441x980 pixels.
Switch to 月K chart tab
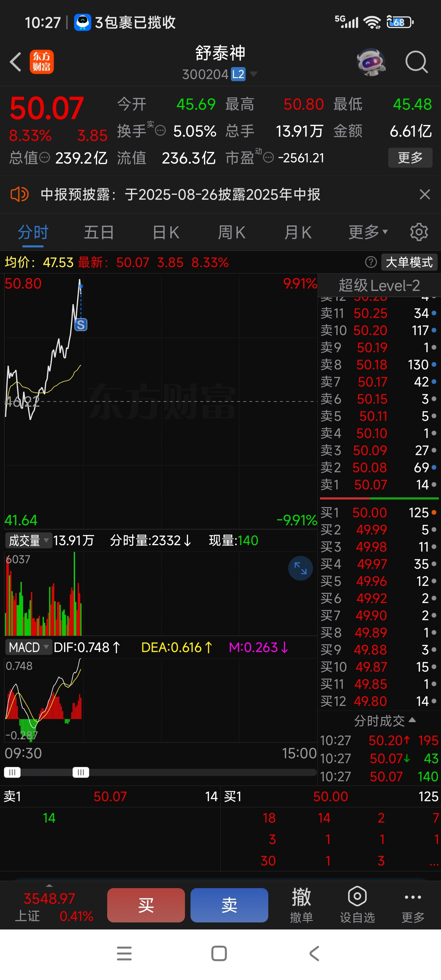pos(298,232)
